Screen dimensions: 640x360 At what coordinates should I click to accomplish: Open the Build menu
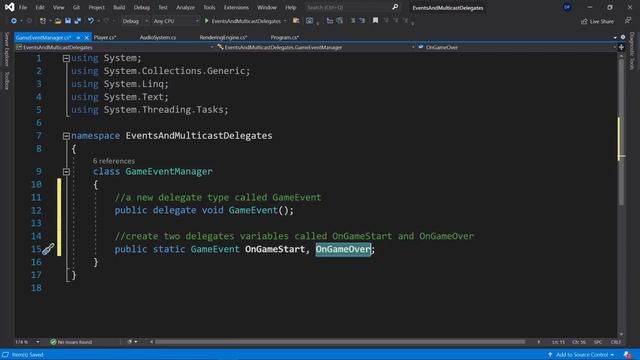point(119,7)
